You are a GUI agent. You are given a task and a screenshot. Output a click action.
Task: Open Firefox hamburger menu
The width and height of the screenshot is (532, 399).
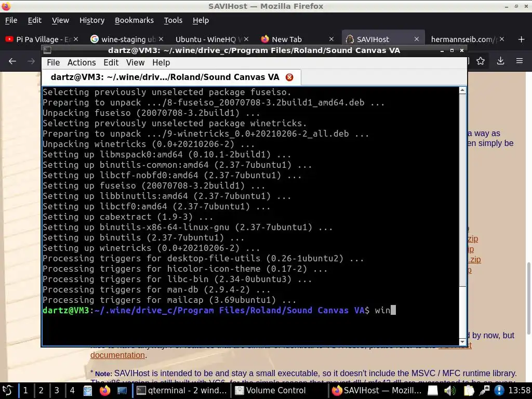pyautogui.click(x=520, y=61)
